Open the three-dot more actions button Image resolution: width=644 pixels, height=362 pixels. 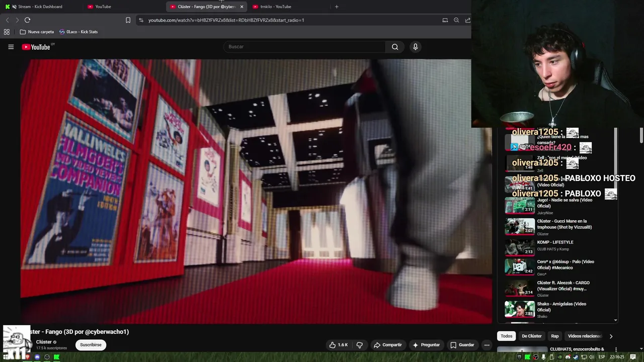click(x=487, y=345)
